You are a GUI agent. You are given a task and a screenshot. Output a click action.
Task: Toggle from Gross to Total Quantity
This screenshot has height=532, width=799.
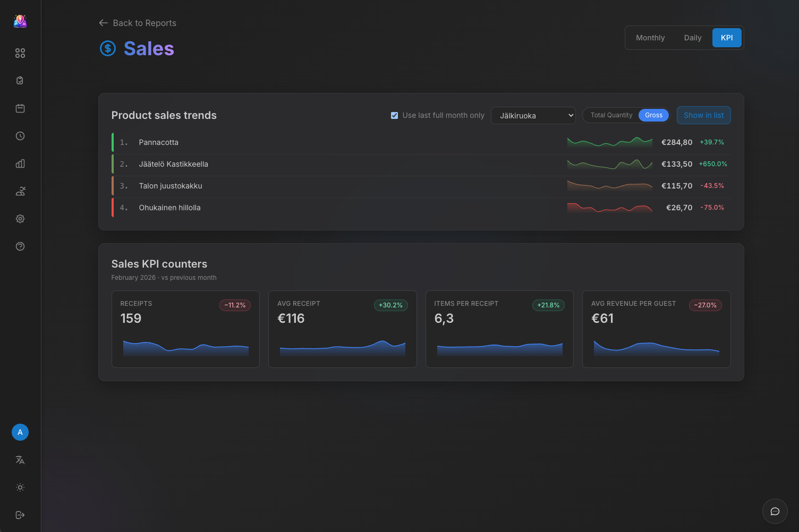[611, 115]
